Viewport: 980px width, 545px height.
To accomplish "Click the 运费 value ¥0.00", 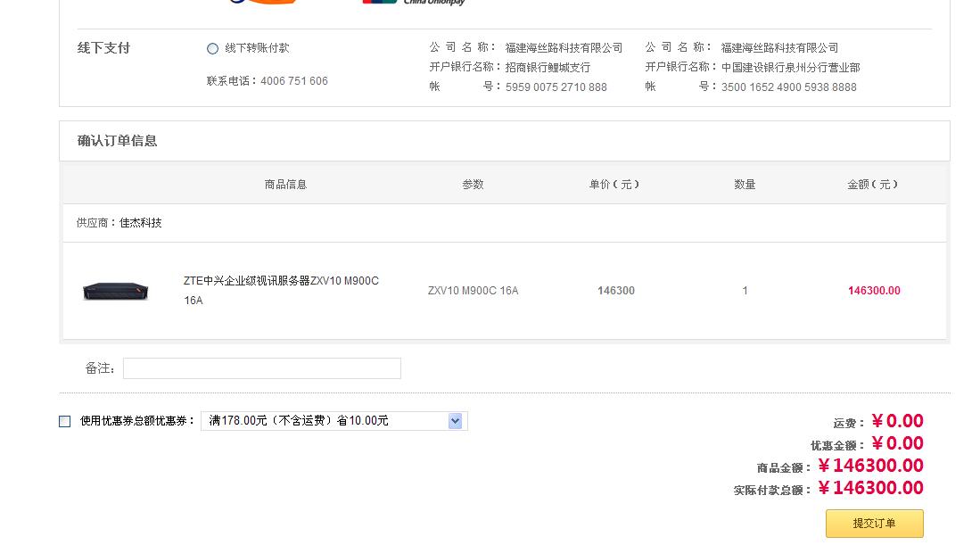I will tap(897, 421).
